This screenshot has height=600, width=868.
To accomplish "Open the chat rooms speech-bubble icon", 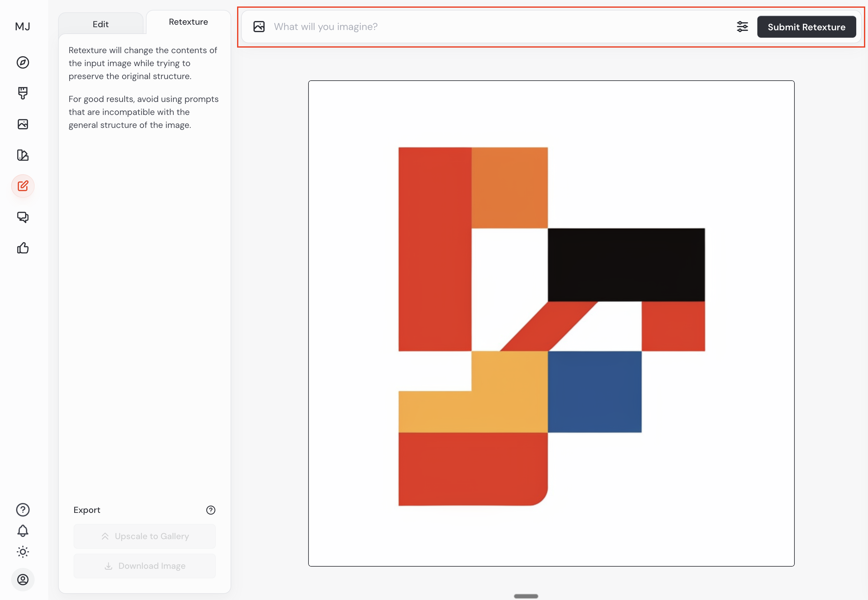I will pos(23,217).
